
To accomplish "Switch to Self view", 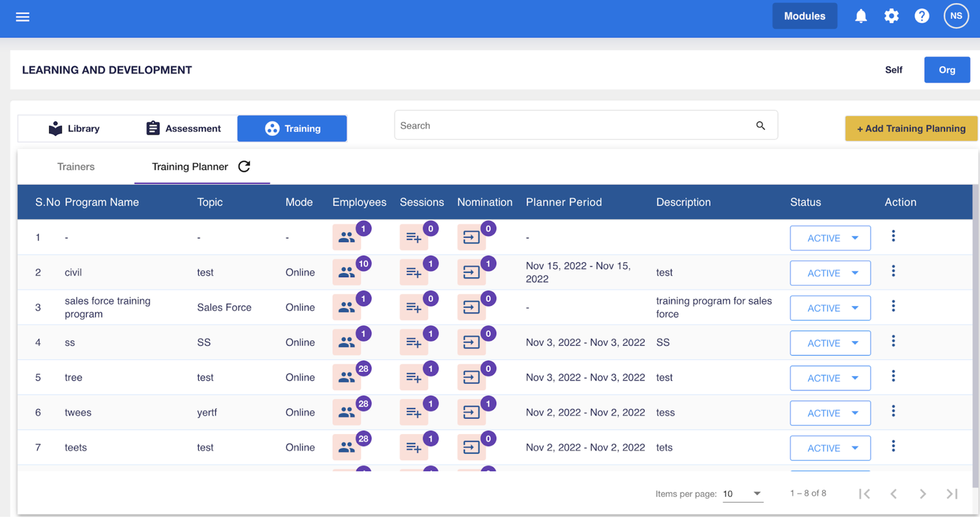I will click(893, 70).
